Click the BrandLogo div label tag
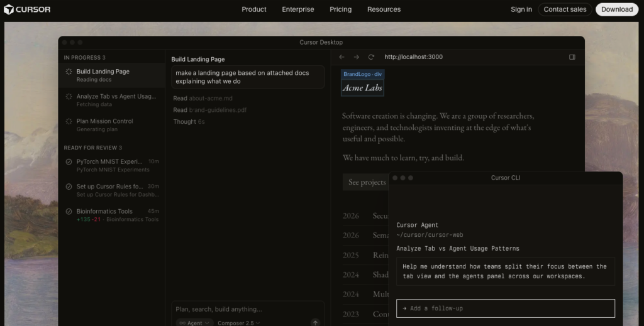Viewport: 644px width, 326px height. click(x=363, y=74)
